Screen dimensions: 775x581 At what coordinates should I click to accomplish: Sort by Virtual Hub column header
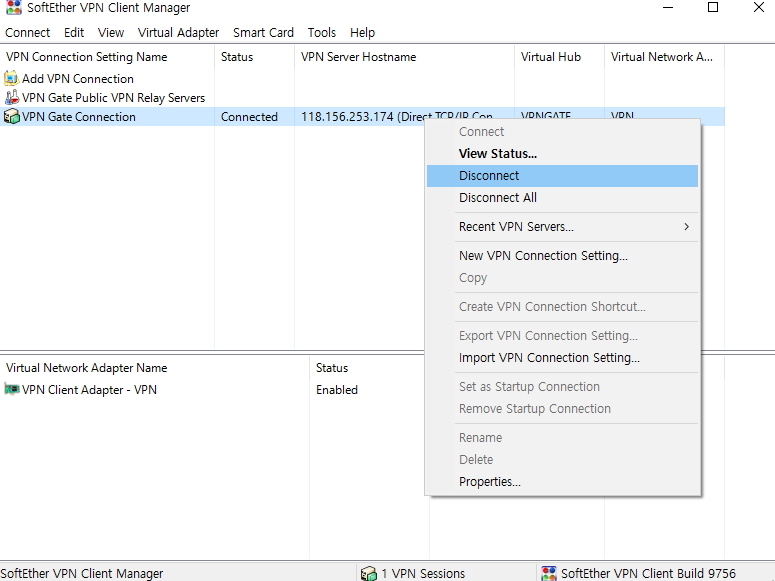[560, 57]
